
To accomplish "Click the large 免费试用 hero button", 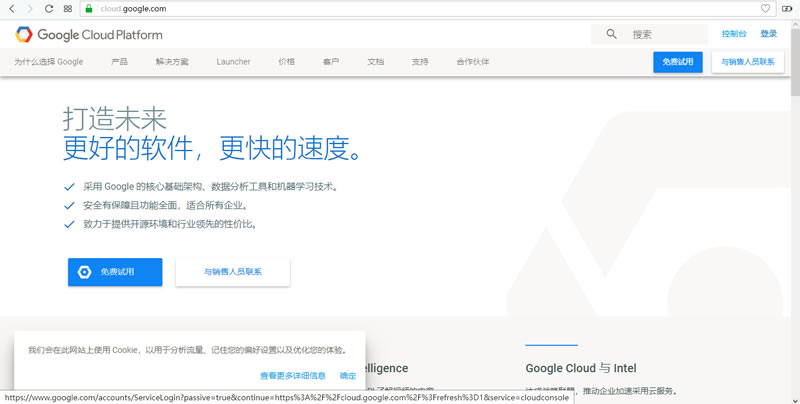I will (115, 272).
